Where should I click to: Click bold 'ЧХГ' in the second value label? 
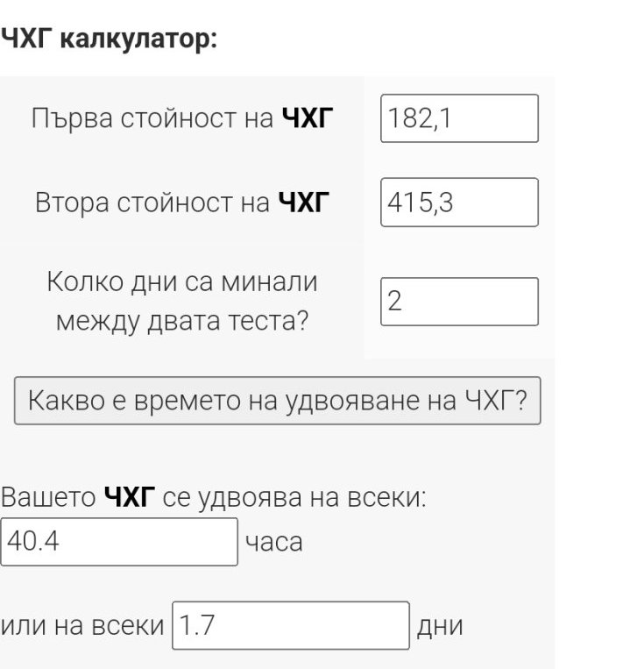[304, 203]
